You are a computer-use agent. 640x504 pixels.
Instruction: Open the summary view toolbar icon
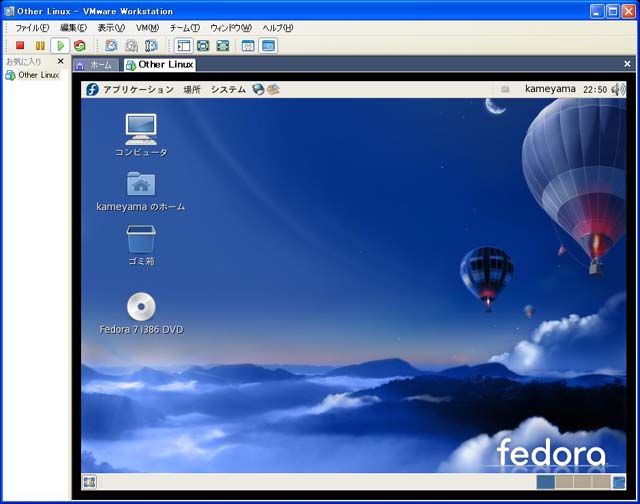click(248, 45)
